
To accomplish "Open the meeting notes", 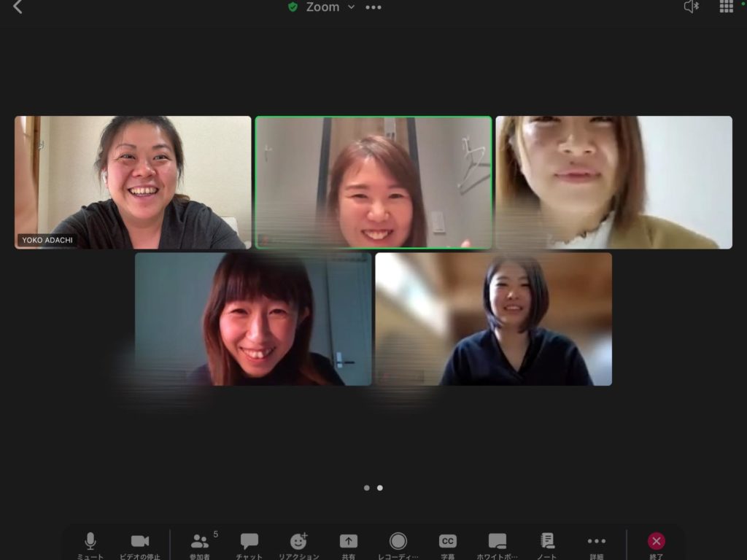I will coord(547,542).
